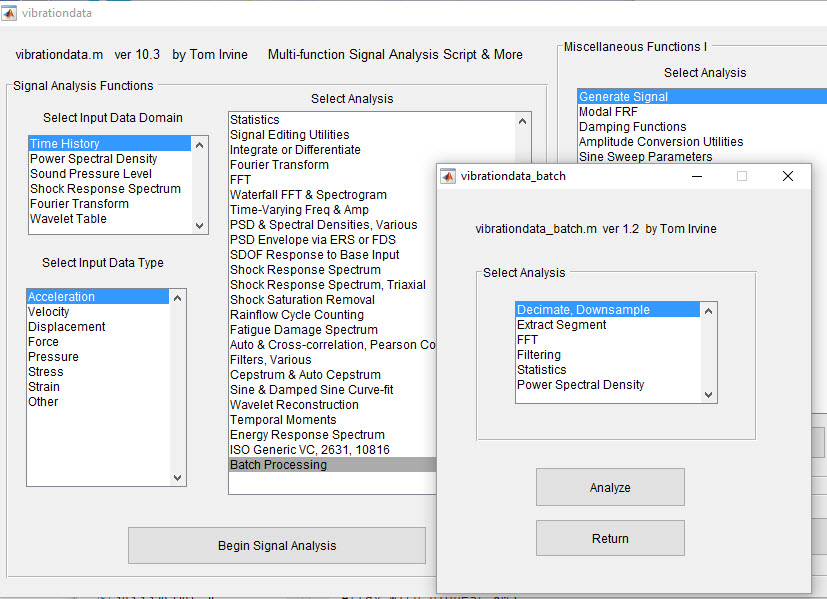The width and height of the screenshot is (827, 599).
Task: Select Power Spectral Density batch option
Action: click(x=580, y=385)
